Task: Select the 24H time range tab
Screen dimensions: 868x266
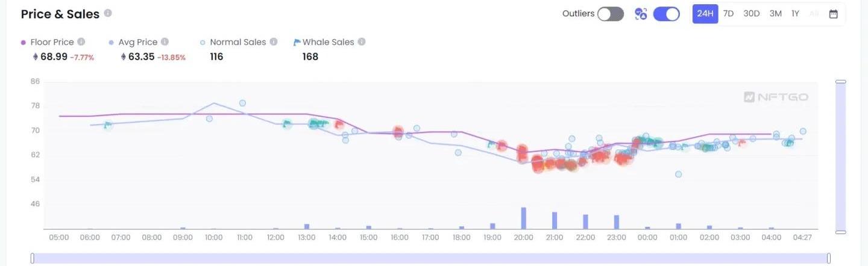Action: [705, 14]
